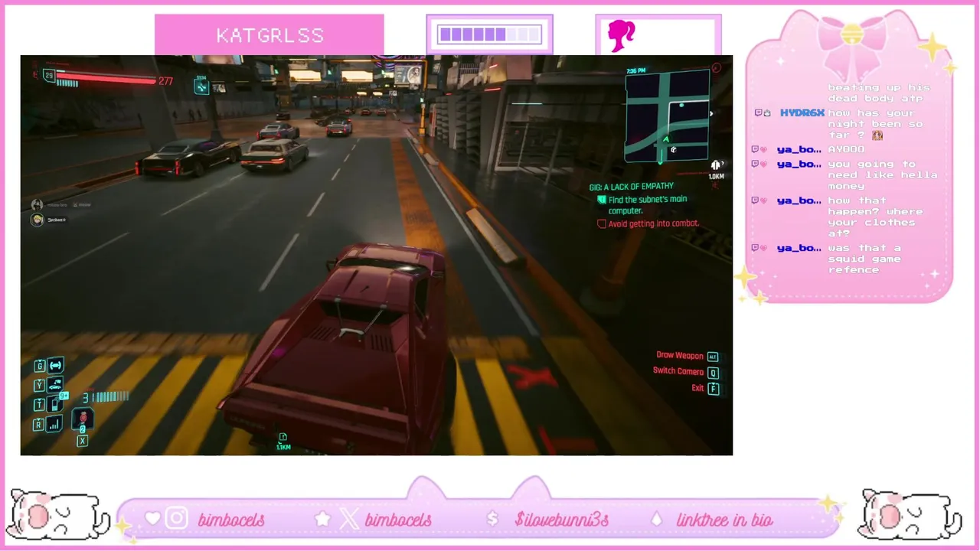The height and width of the screenshot is (551, 980).
Task: Click the heart icon before Instagram logo
Action: click(152, 519)
